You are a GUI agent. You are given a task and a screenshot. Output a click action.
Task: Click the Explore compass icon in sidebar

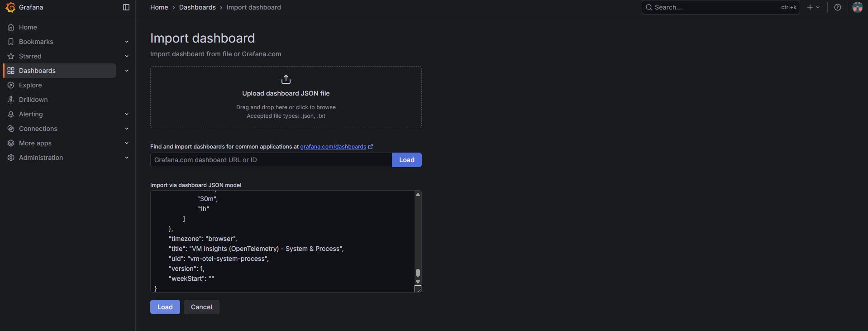click(x=11, y=85)
